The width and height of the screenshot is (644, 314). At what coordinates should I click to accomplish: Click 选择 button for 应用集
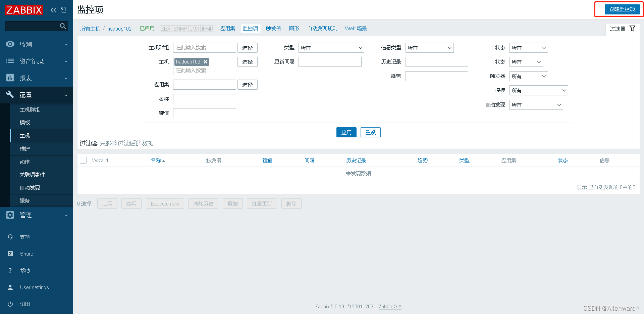tap(248, 85)
